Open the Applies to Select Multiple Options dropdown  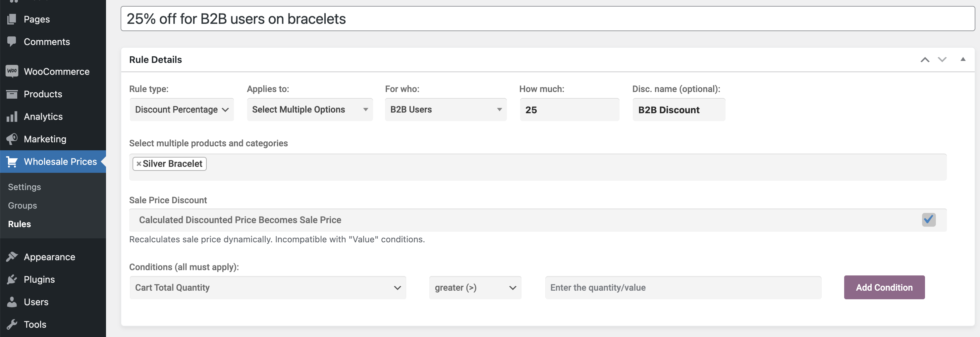coord(310,110)
